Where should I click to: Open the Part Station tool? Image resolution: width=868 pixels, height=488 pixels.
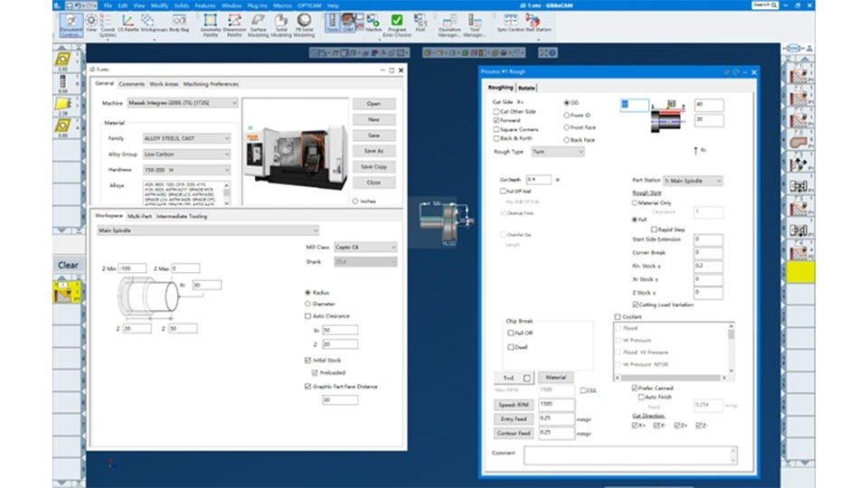pos(538,23)
